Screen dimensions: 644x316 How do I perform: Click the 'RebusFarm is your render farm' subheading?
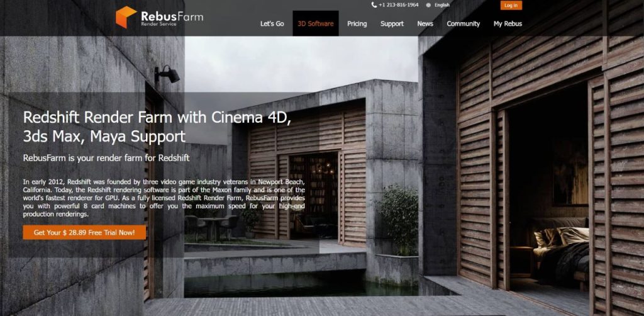pyautogui.click(x=106, y=157)
